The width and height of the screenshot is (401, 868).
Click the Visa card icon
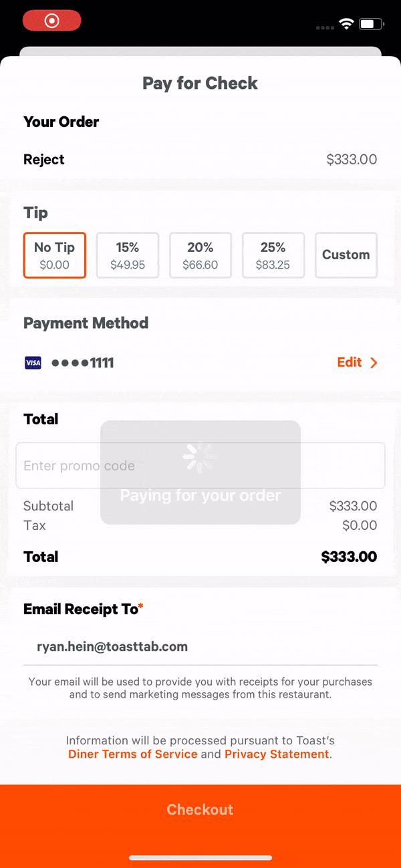click(33, 362)
